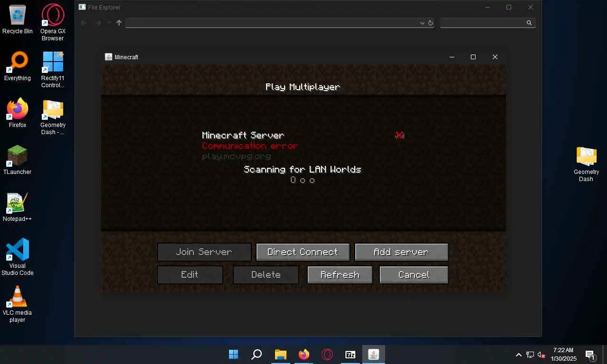Select Geometry Dash folder on right
Viewport: 607px width, 364px height.
coord(586,164)
